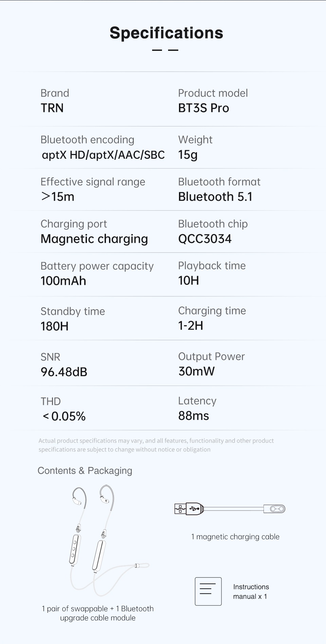Click the 96.48dB SNR value
Screen dimensions: 326x644
click(x=64, y=372)
